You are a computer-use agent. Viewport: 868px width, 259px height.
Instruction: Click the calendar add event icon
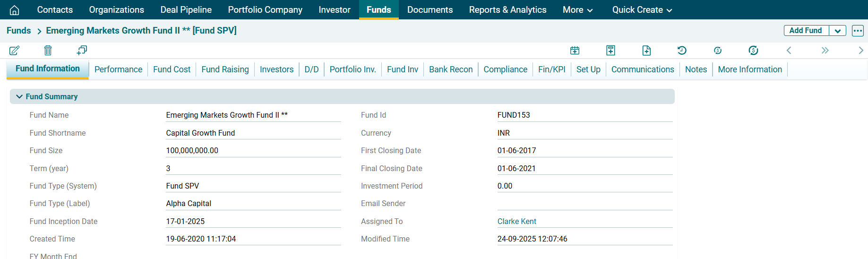(575, 50)
